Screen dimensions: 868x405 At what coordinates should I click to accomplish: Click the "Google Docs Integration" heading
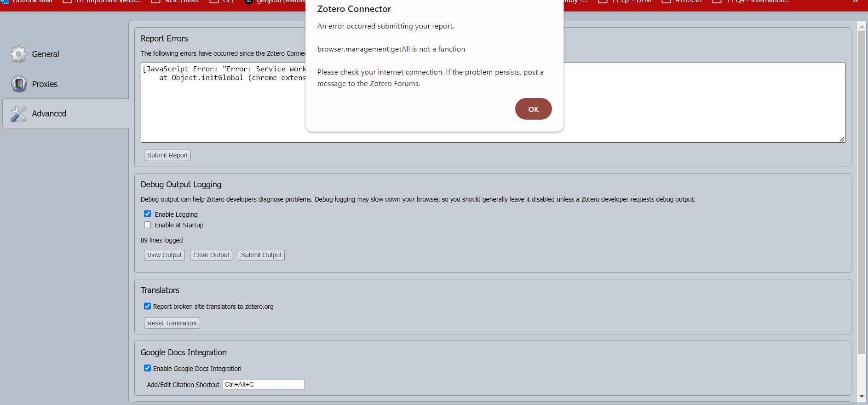(184, 353)
